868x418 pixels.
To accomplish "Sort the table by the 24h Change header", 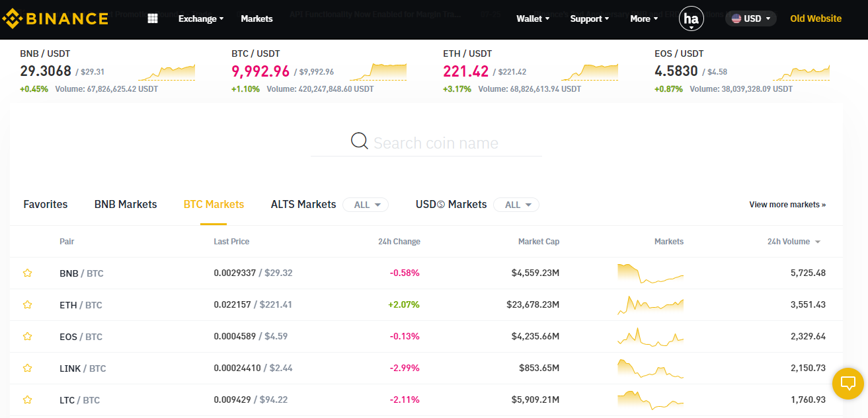I will click(399, 241).
